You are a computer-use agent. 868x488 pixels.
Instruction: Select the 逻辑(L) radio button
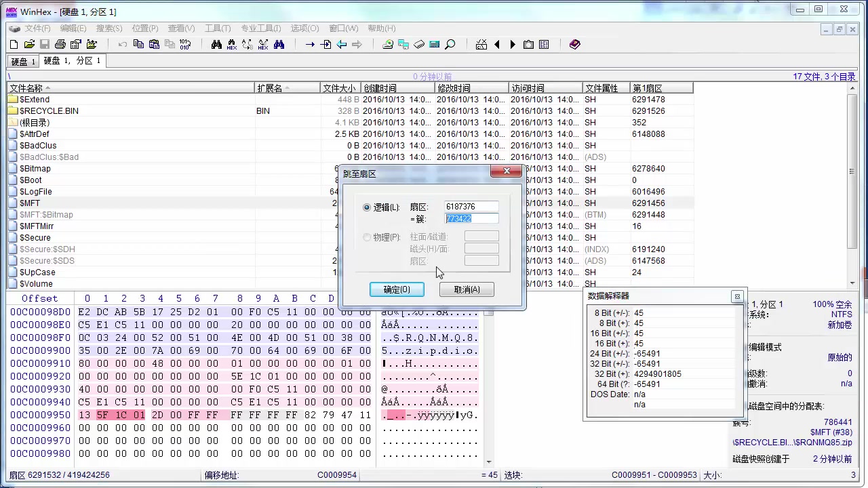[368, 207]
